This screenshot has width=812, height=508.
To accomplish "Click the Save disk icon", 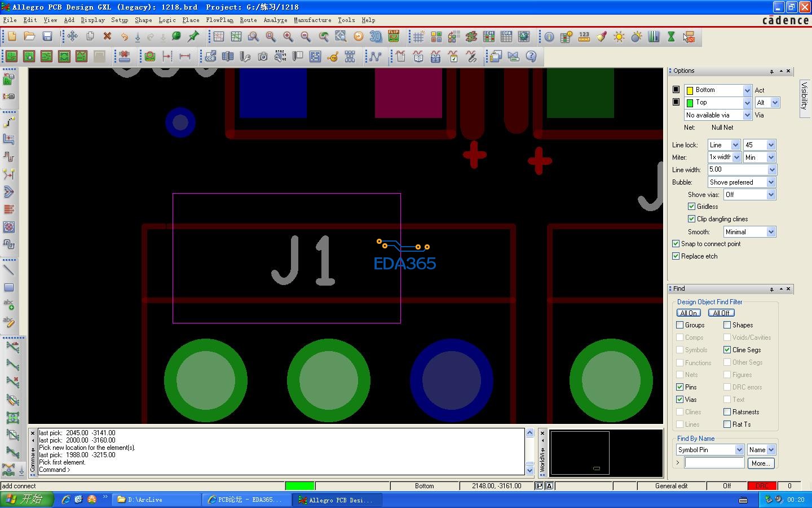I will (x=47, y=37).
